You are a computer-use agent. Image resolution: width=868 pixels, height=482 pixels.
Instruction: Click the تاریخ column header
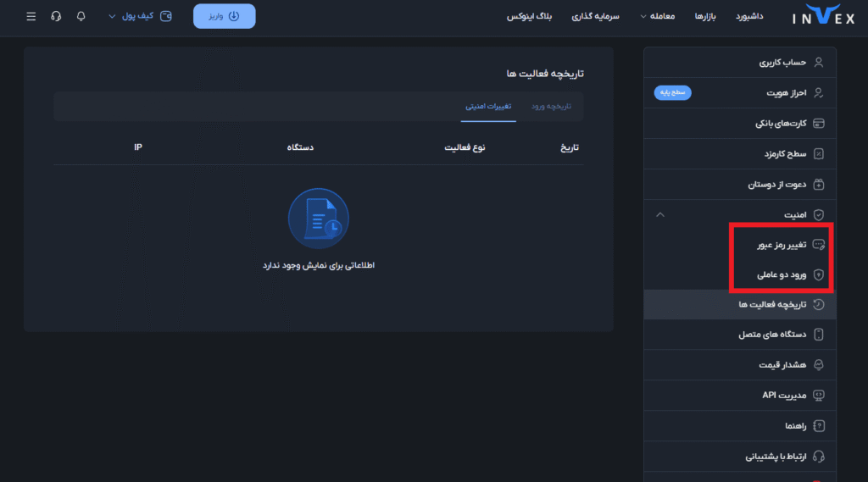click(x=569, y=147)
